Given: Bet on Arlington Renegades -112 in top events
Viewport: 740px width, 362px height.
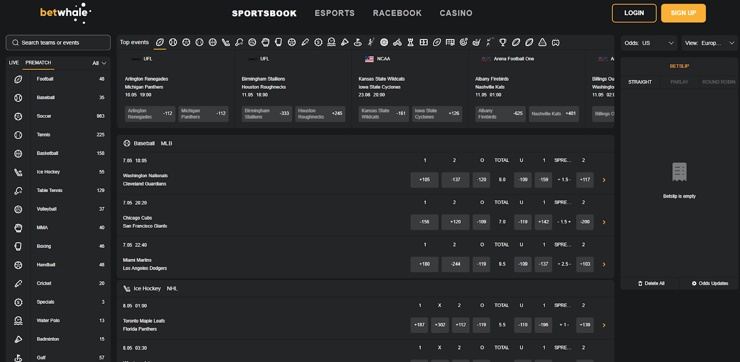Looking at the screenshot, I should [x=150, y=114].
